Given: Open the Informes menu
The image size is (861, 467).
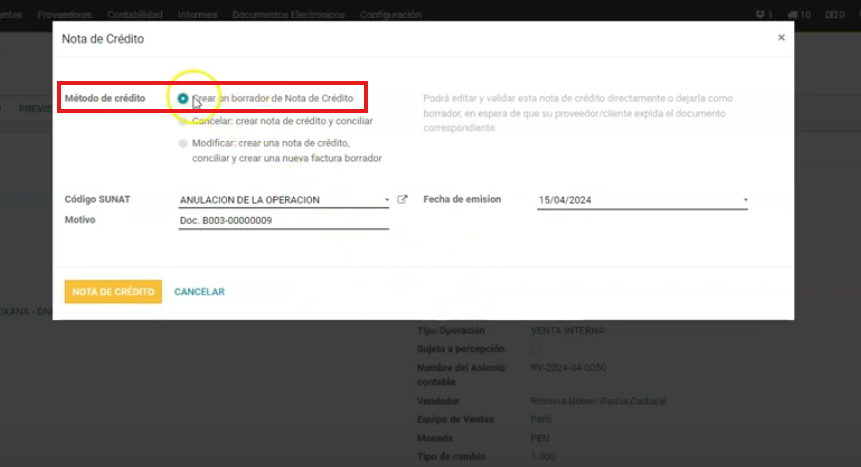Looking at the screenshot, I should coord(197,15).
